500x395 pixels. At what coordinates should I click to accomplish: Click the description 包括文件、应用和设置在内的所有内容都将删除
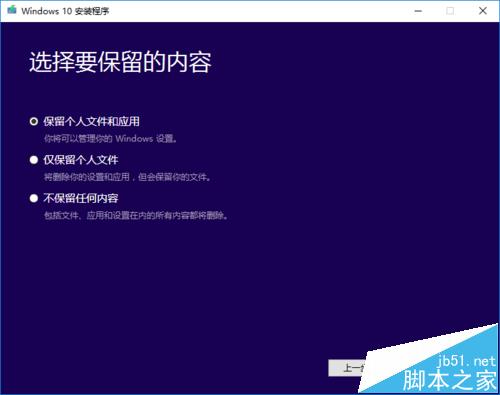(x=136, y=215)
